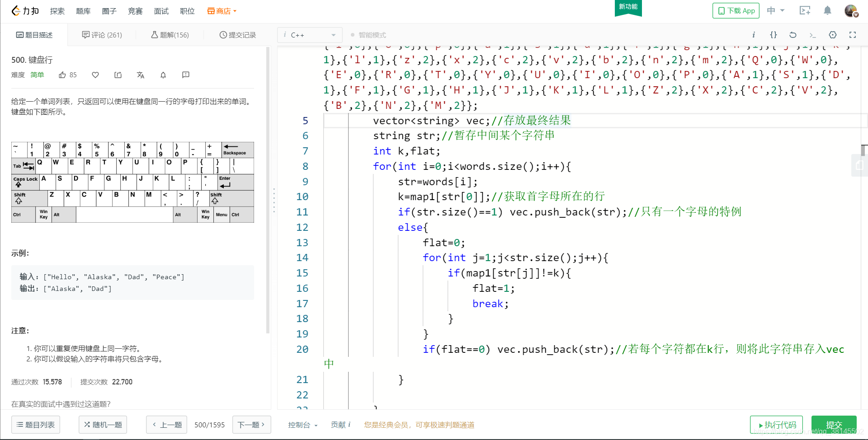Click the curly braces format code icon
Viewport: 868px width, 440px height.
pyautogui.click(x=774, y=35)
